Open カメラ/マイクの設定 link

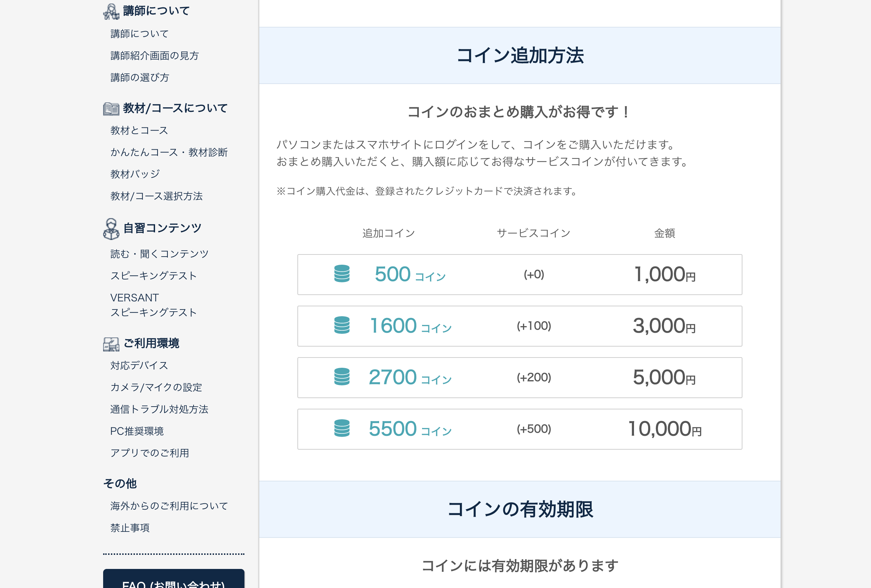click(156, 387)
